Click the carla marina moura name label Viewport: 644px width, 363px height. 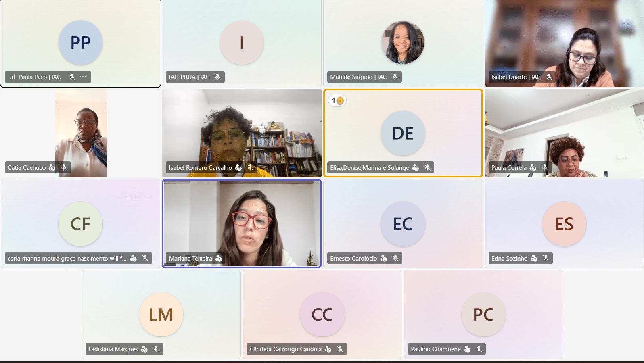coord(67,258)
